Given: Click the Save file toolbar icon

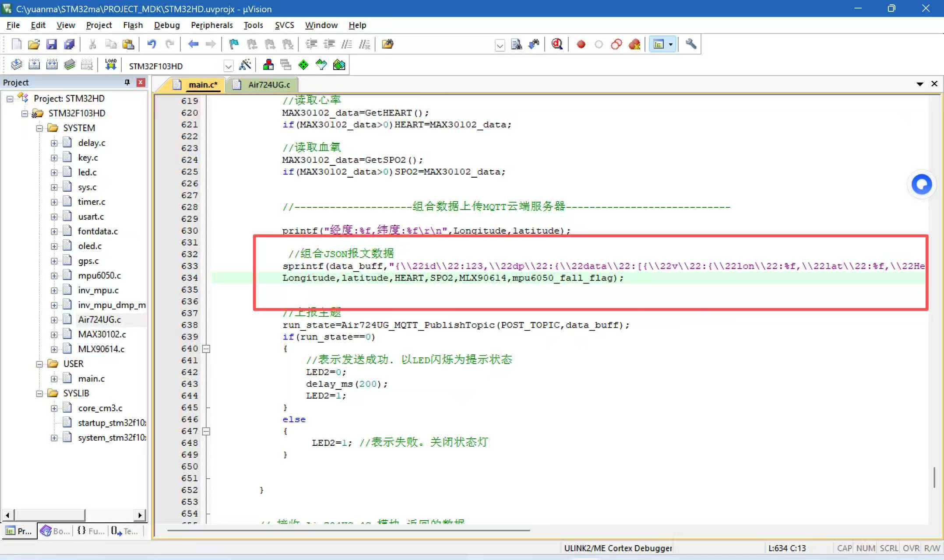Looking at the screenshot, I should coord(52,44).
